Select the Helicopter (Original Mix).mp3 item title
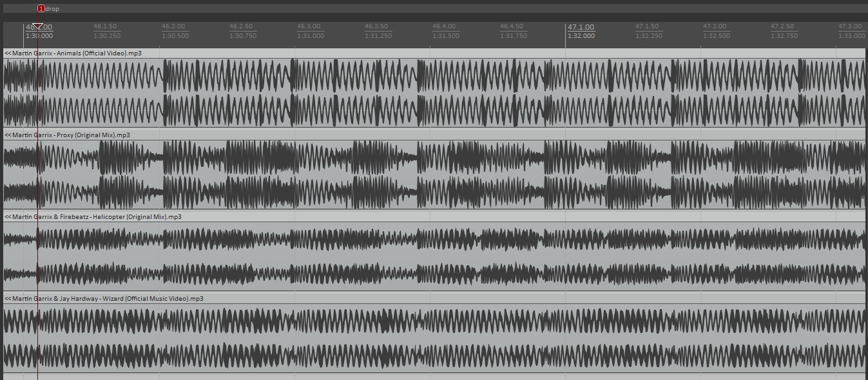 (93, 217)
